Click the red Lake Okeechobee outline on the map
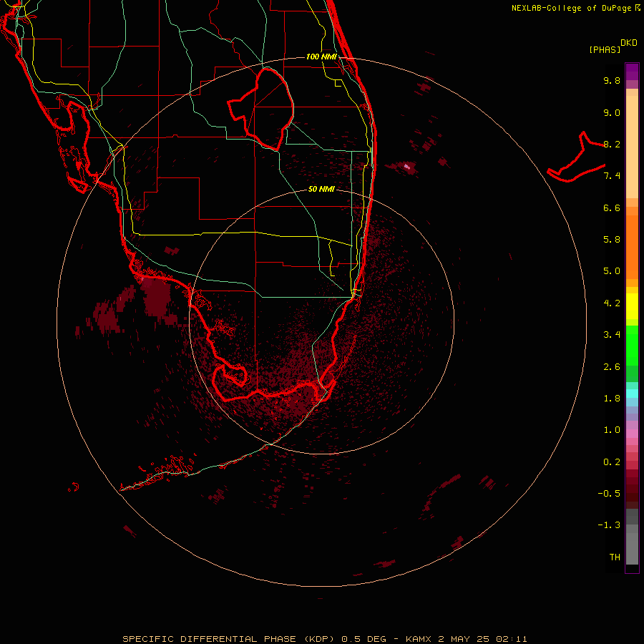644x644 pixels. (260, 109)
